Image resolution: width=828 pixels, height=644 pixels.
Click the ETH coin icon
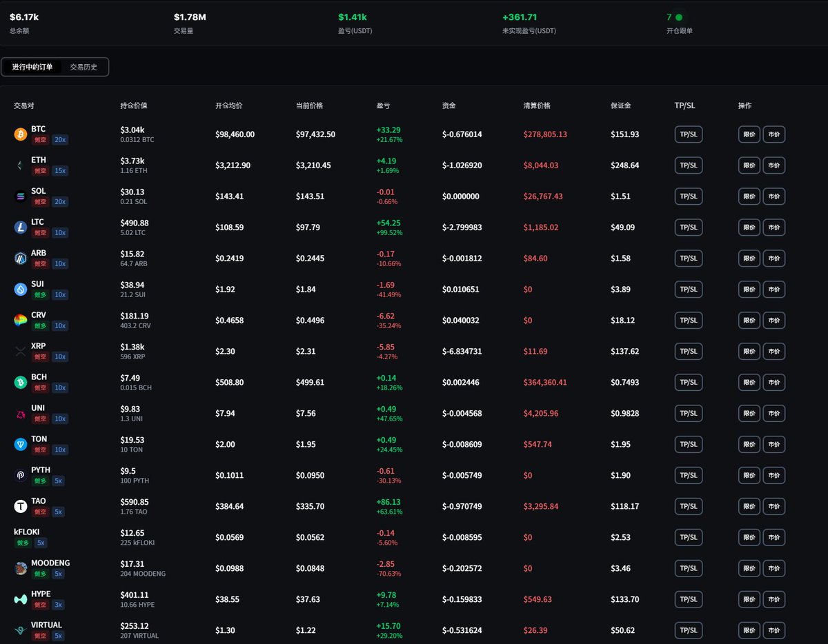20,165
